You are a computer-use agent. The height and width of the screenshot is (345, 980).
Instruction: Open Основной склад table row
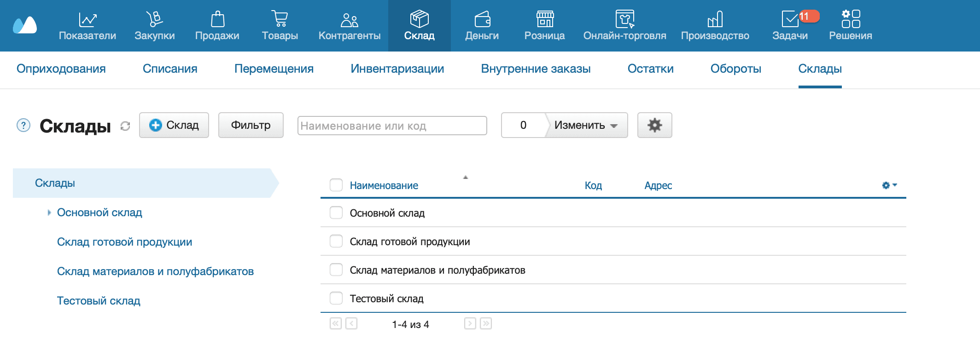coord(613,213)
